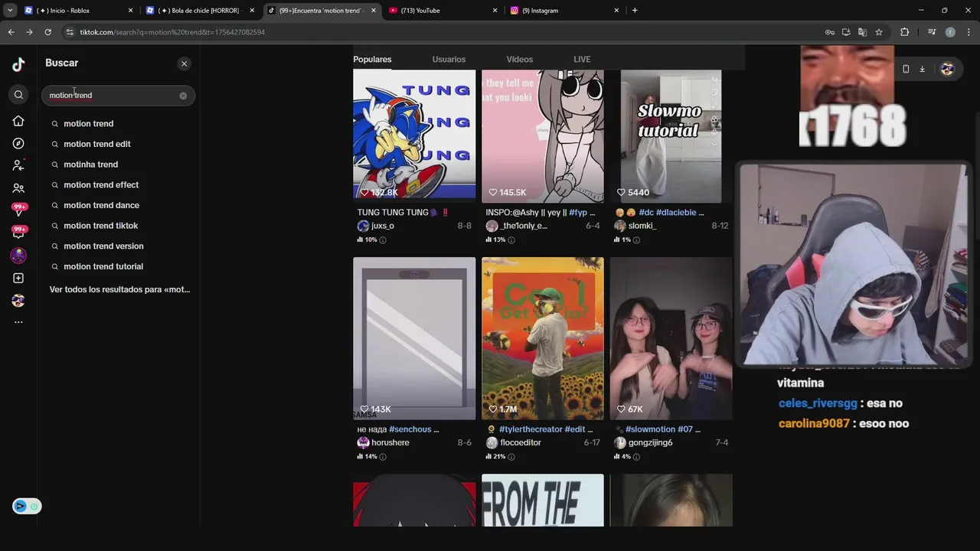Viewport: 980px width, 551px height.
Task: Open flocoeditor user profile link
Action: pos(521,442)
